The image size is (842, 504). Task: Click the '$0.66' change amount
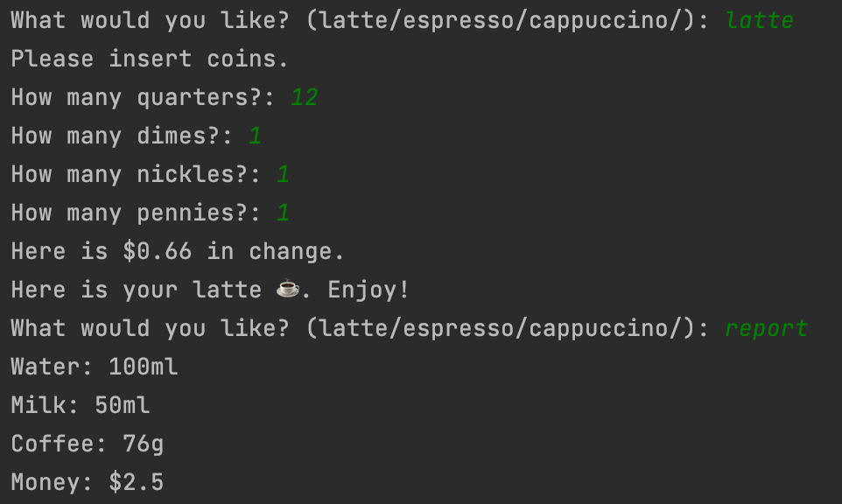pyautogui.click(x=158, y=252)
